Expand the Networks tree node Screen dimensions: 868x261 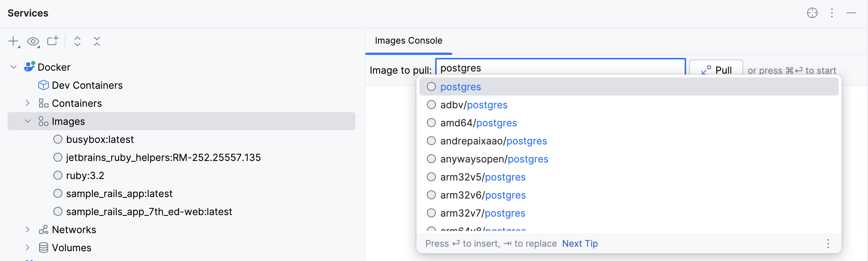[27, 229]
